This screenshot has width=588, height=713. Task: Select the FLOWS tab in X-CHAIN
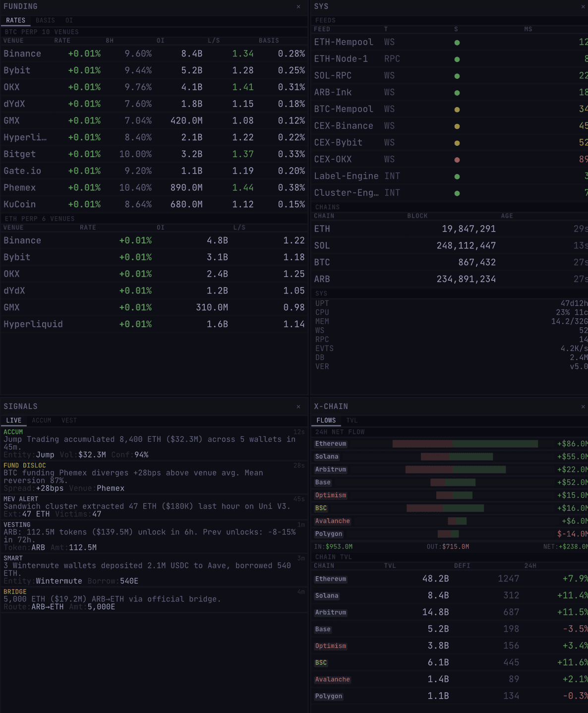(326, 420)
